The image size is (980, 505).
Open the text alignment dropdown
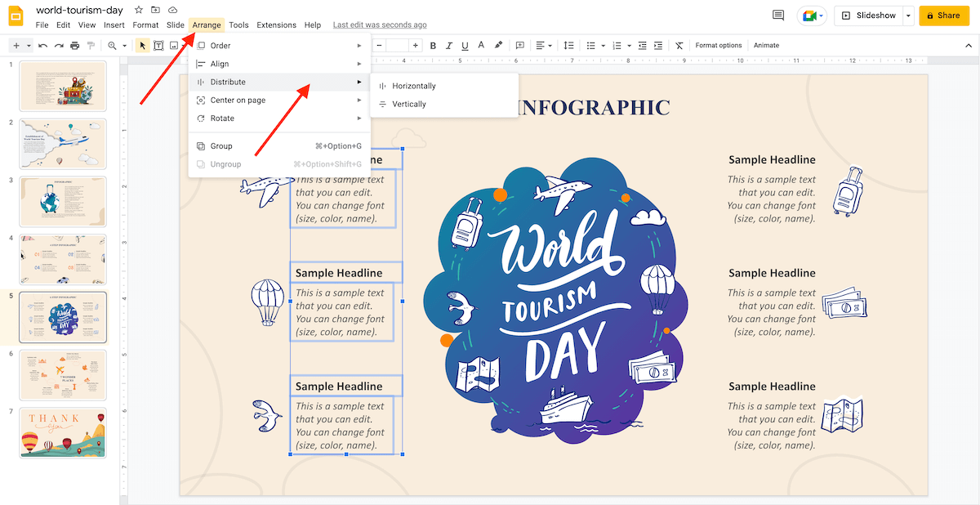tap(545, 46)
